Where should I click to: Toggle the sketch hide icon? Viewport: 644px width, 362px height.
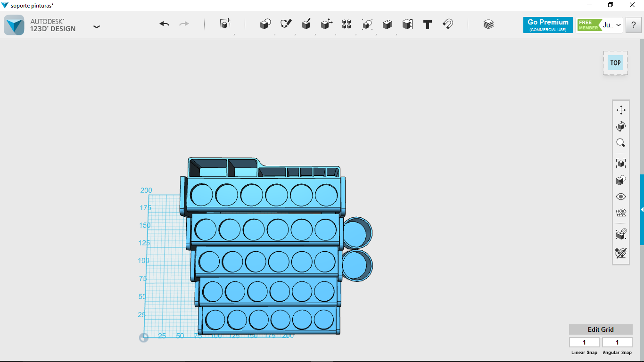(621, 253)
